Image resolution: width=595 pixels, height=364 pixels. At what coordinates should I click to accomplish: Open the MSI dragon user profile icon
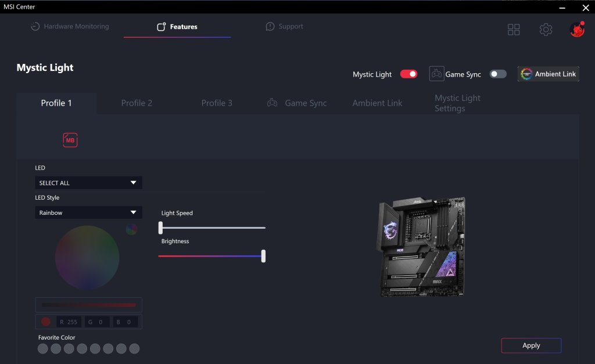pos(577,29)
